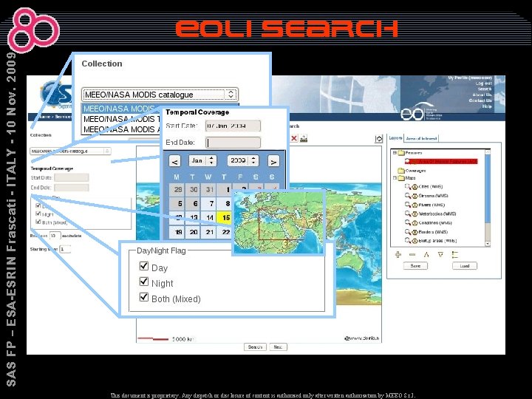Toggle visibility of Coastlines (WMS) layer
532x399 pixels.
(415, 223)
